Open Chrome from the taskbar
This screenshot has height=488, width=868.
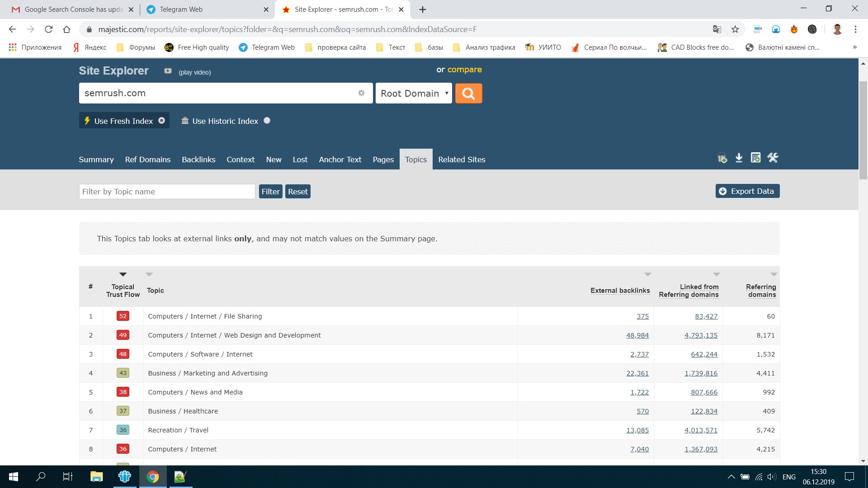(x=153, y=477)
